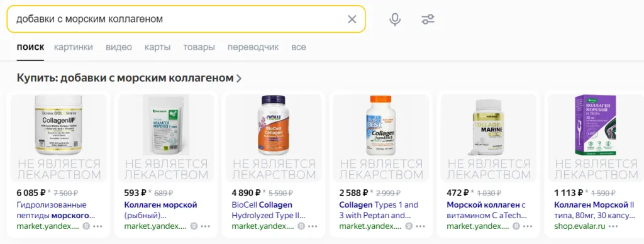Open the все tab
The height and width of the screenshot is (244, 644).
click(x=299, y=47)
